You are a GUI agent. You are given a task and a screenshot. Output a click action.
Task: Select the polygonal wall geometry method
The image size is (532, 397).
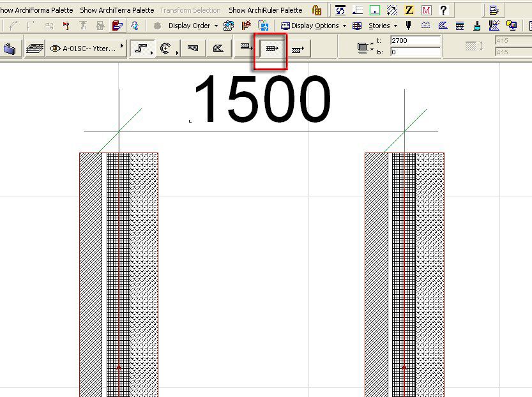pyautogui.click(x=218, y=49)
